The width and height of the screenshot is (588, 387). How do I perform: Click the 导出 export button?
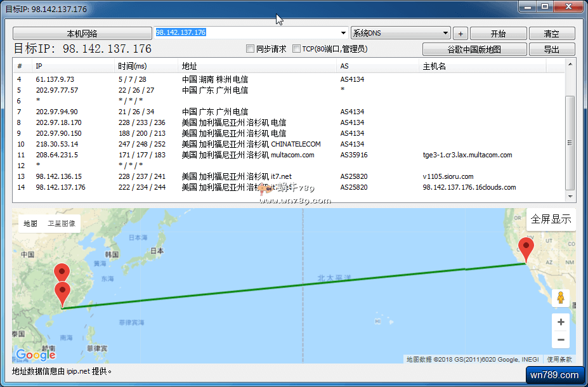[551, 49]
